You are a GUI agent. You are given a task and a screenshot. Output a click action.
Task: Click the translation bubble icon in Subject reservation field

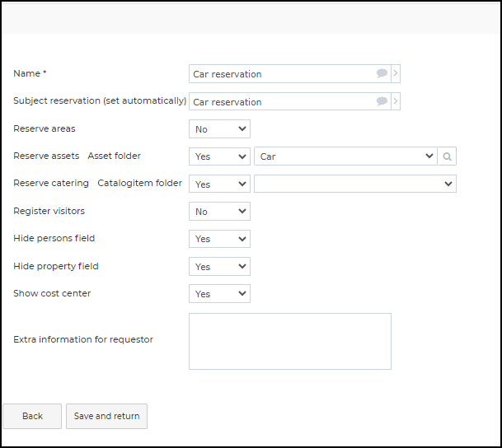(x=382, y=101)
